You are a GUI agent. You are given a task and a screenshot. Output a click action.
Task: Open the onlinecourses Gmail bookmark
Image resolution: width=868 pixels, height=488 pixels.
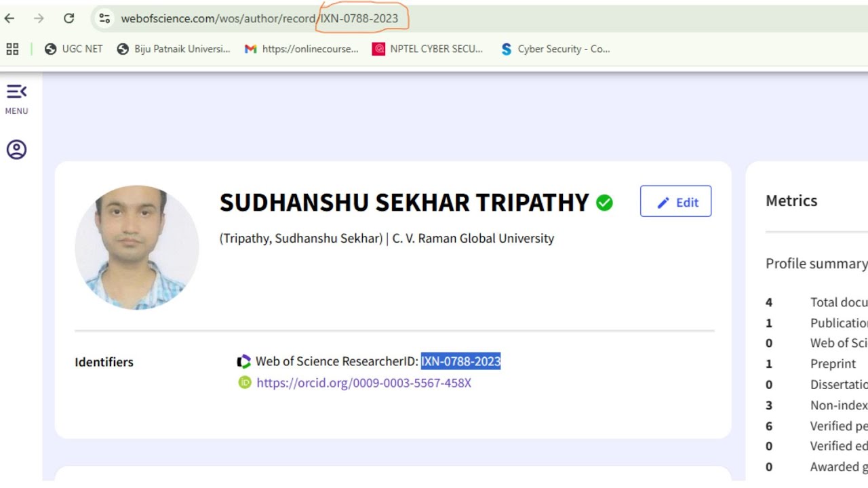[302, 49]
